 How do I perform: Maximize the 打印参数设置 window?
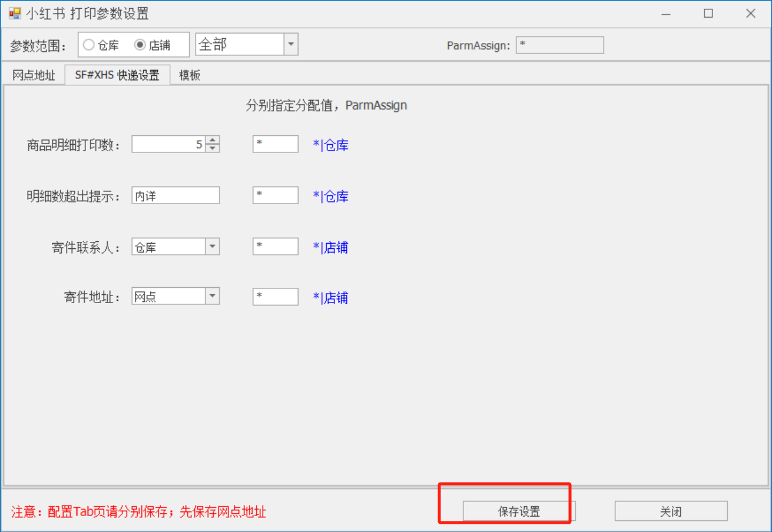point(708,14)
